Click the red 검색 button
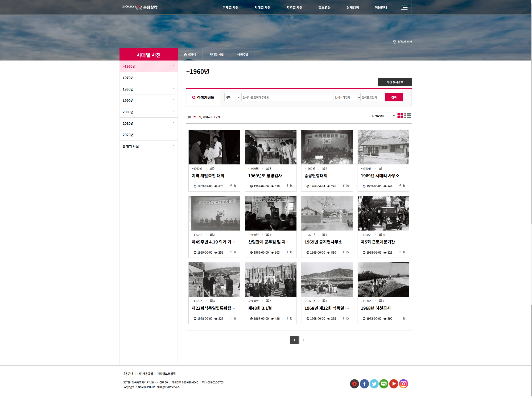The height and width of the screenshot is (397, 532). pos(394,97)
